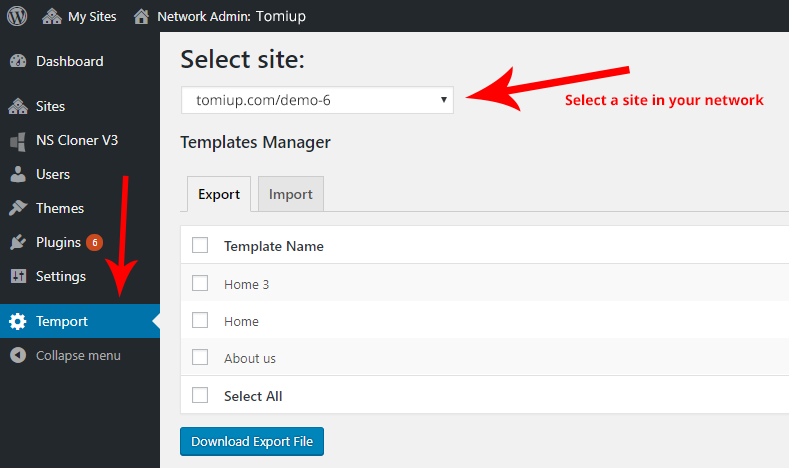Click the Home 3 template name

[247, 284]
